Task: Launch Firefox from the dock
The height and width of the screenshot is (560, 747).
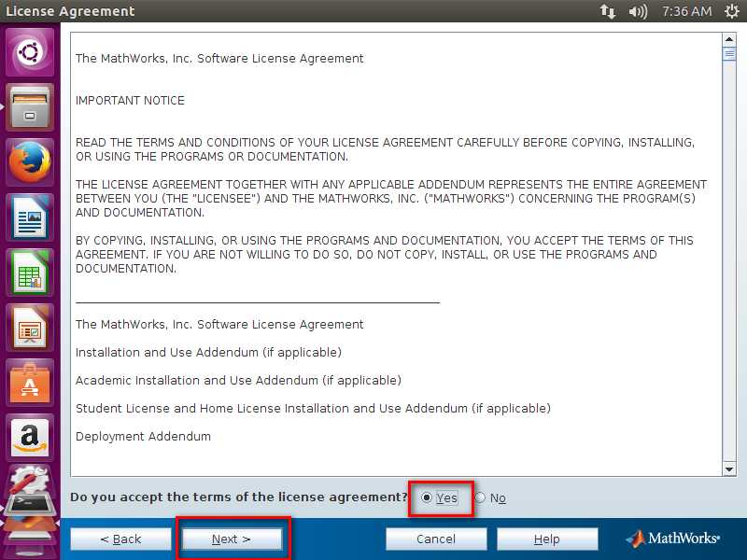Action: click(30, 162)
